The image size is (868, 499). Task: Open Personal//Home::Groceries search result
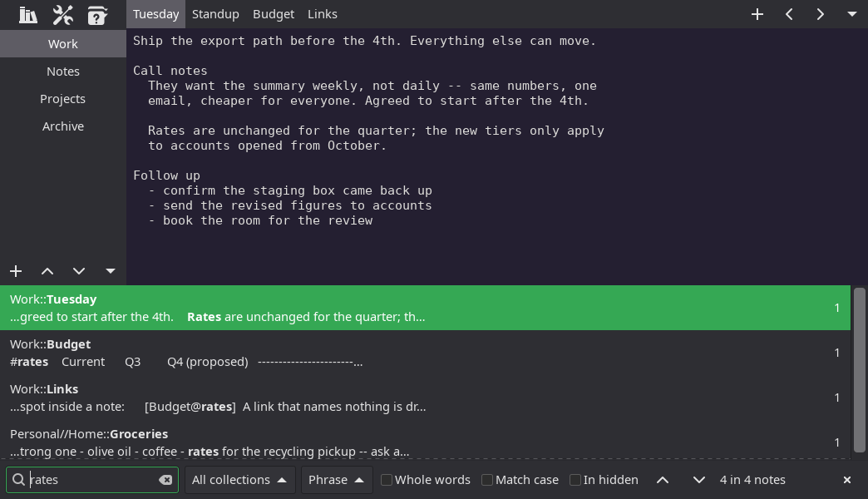[425, 442]
